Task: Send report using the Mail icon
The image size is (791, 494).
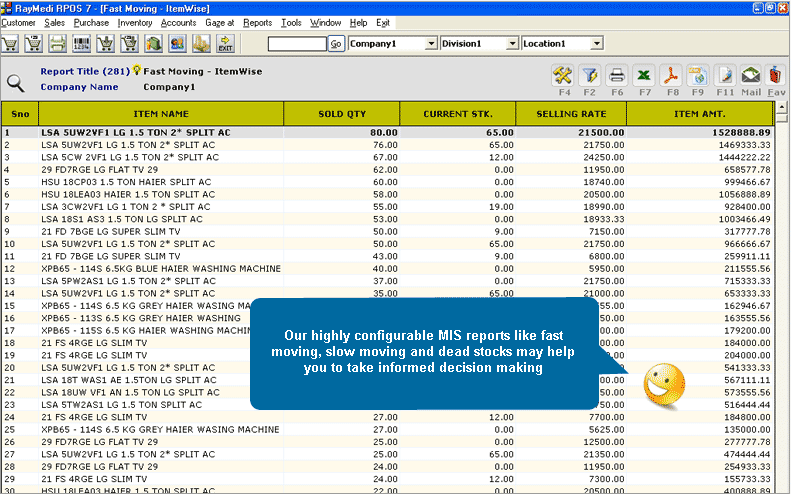Action: pos(751,76)
